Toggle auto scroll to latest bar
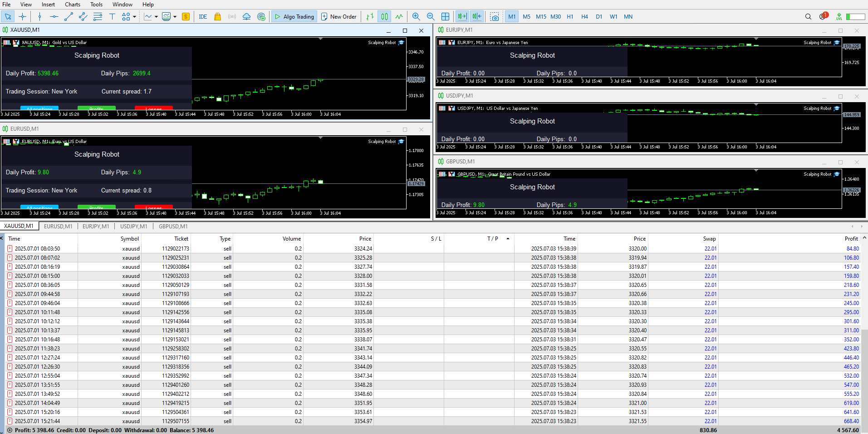 pyautogui.click(x=462, y=17)
